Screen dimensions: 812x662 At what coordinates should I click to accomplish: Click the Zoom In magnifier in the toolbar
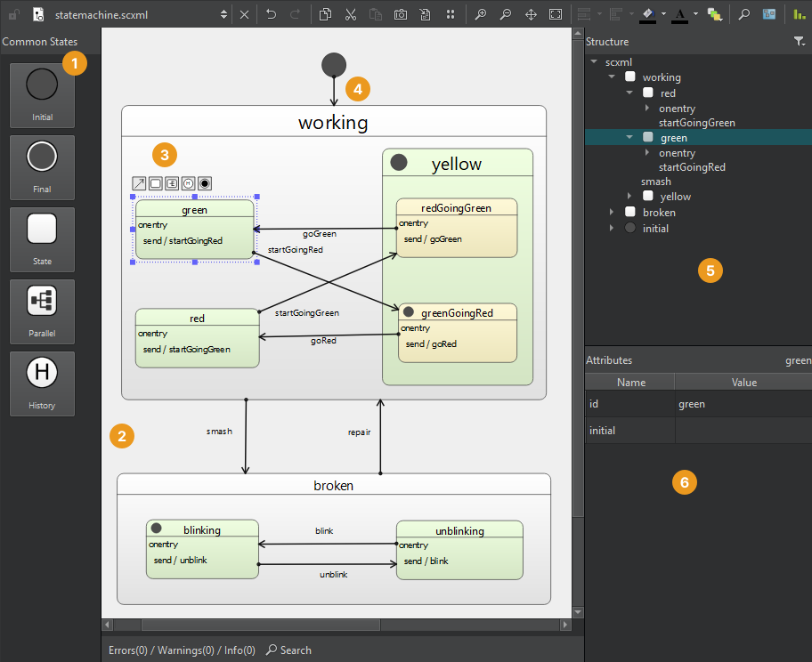click(481, 14)
